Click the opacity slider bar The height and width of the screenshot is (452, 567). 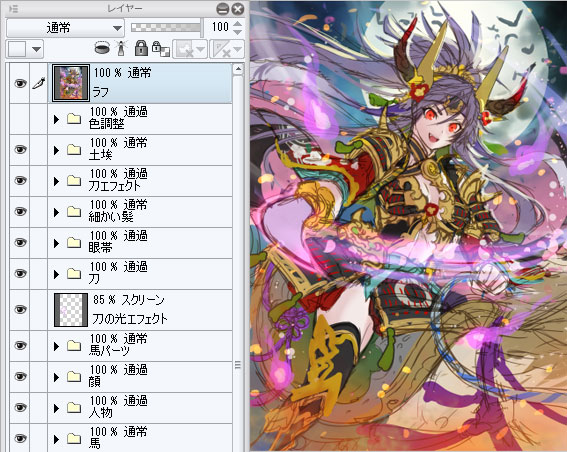[166, 27]
